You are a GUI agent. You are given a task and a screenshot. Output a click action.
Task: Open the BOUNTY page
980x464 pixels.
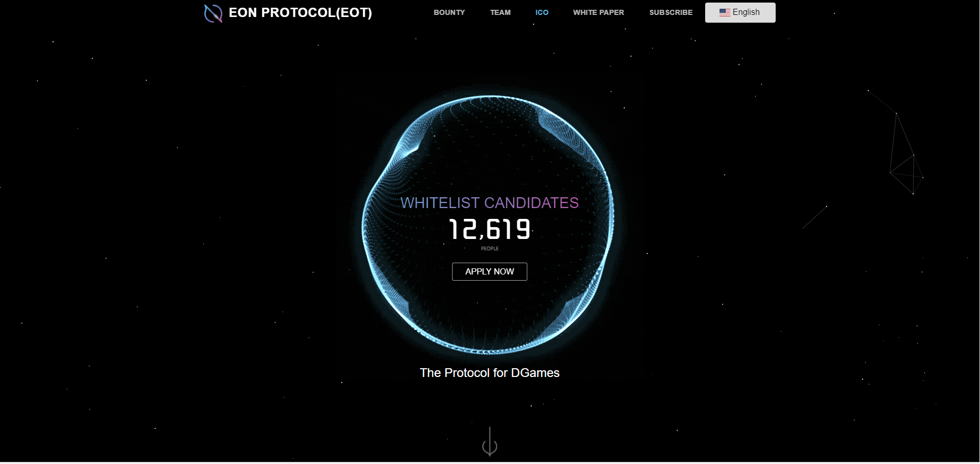(x=449, y=12)
